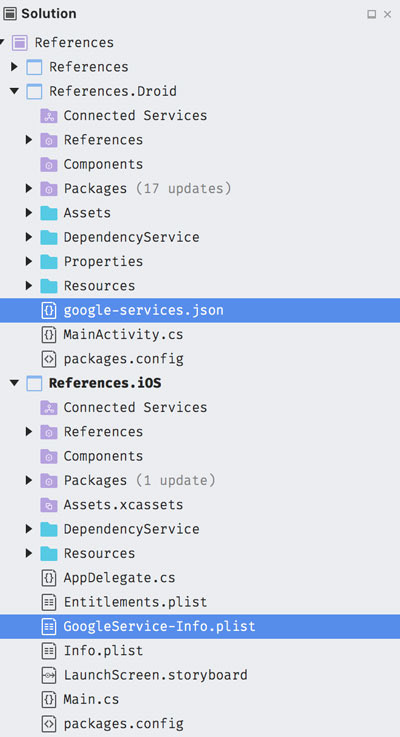
Task: Click the Solution pad auto-hide button
Action: click(371, 15)
